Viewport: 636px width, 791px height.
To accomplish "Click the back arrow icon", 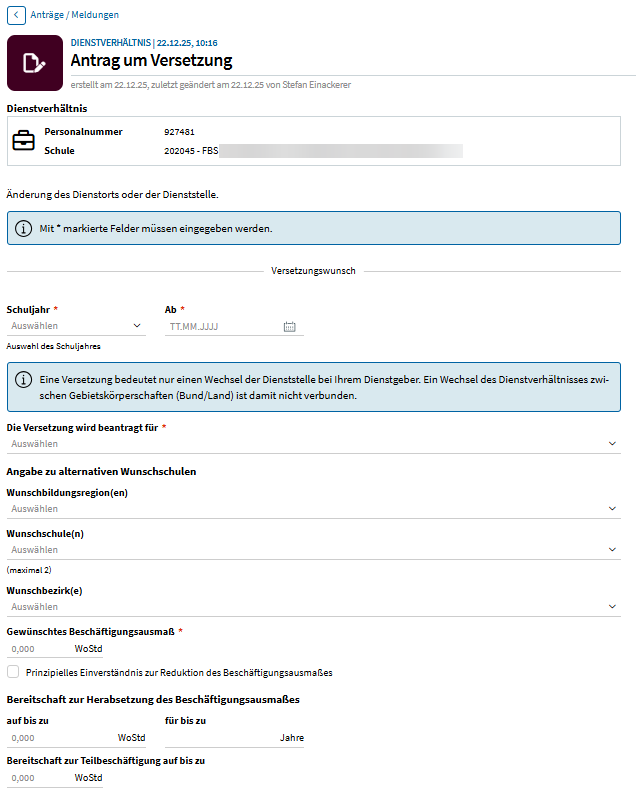I will (16, 15).
